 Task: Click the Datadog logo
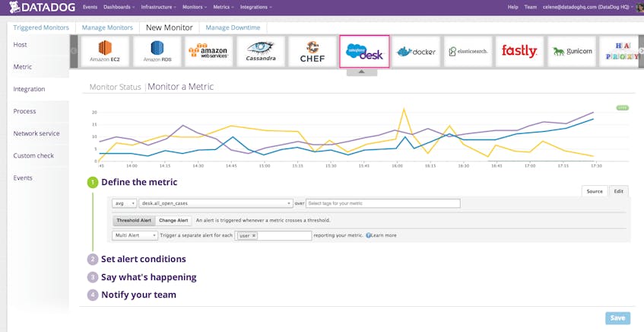[x=43, y=7]
